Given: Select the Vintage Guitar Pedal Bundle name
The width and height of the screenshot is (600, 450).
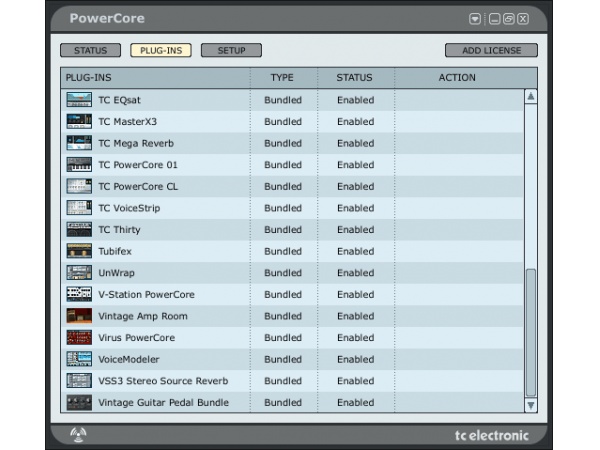Looking at the screenshot, I should click(x=163, y=403).
